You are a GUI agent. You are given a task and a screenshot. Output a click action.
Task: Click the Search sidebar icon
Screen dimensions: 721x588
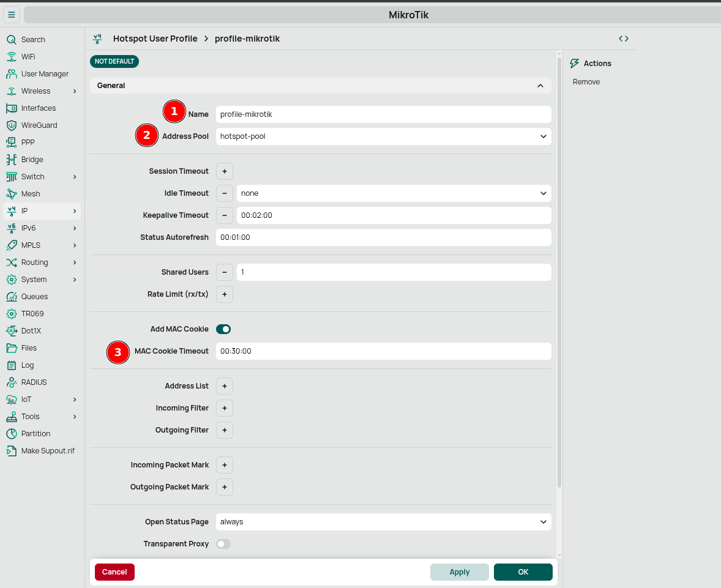click(x=12, y=39)
